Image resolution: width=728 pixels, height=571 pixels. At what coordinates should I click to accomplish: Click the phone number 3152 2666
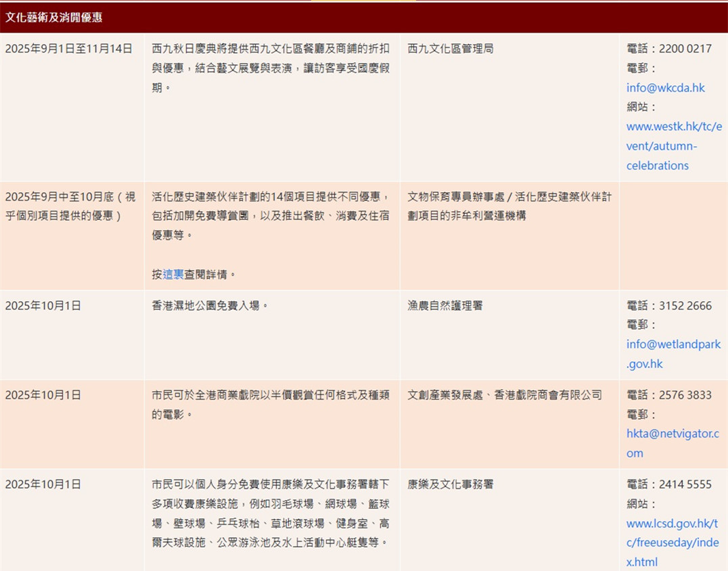685,306
